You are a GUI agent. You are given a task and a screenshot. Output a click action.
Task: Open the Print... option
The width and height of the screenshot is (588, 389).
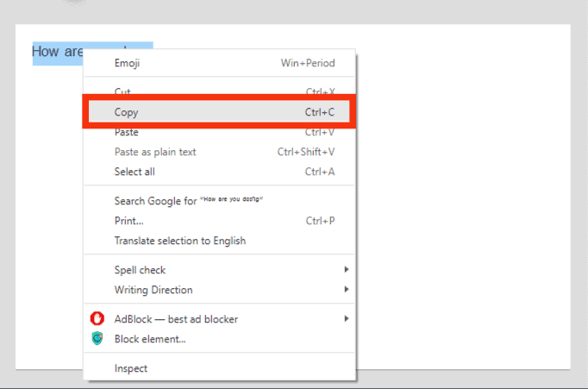pyautogui.click(x=129, y=221)
